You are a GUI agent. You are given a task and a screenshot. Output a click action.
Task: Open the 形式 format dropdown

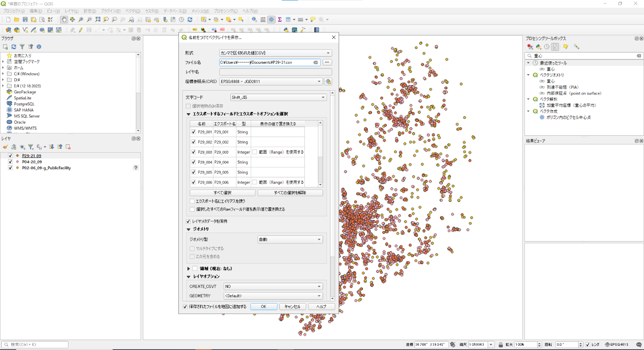275,53
